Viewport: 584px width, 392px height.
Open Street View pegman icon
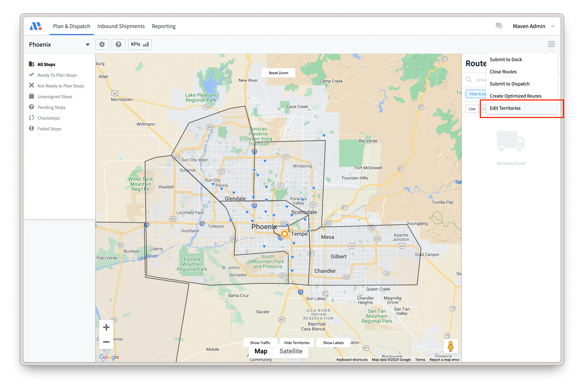pyautogui.click(x=450, y=346)
